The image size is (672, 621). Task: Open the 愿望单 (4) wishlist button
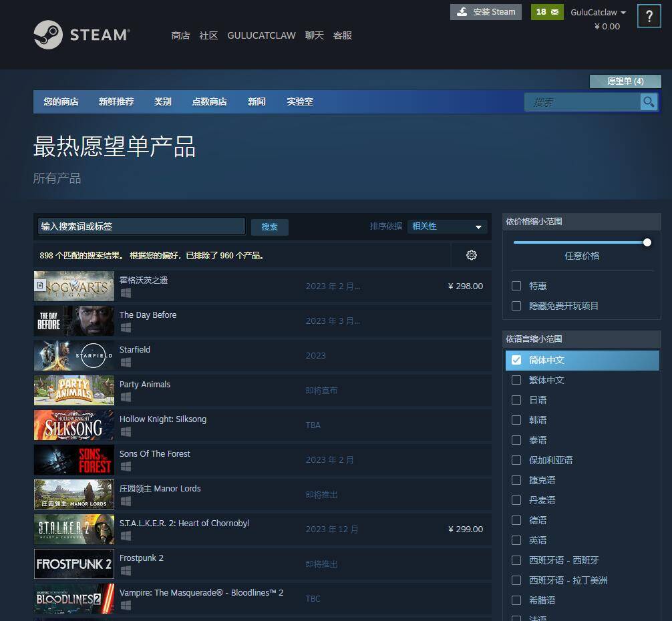click(x=625, y=81)
